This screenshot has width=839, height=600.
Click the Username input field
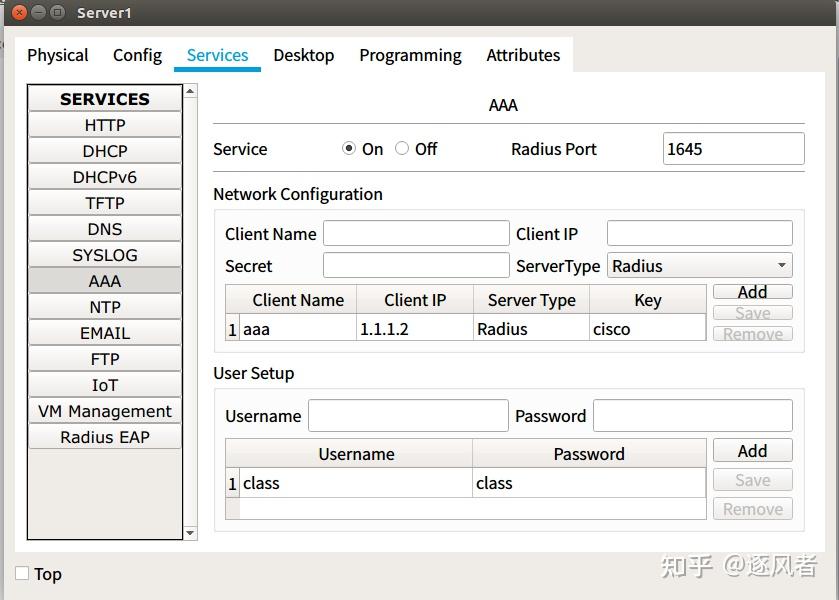click(408, 415)
